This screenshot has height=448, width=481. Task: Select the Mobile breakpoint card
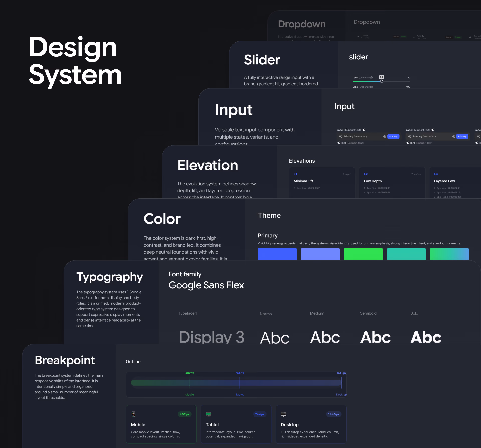click(x=161, y=424)
